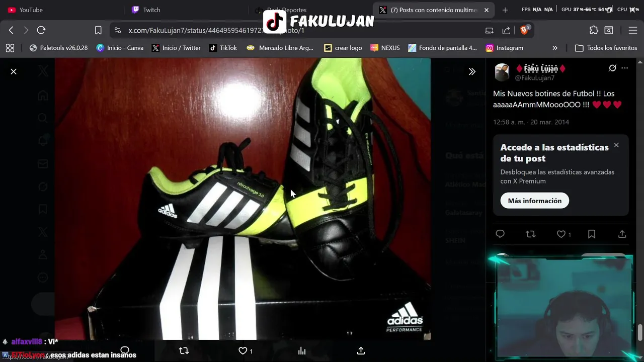Click the reply icon in the side panel
644x362 pixels.
tap(500, 234)
